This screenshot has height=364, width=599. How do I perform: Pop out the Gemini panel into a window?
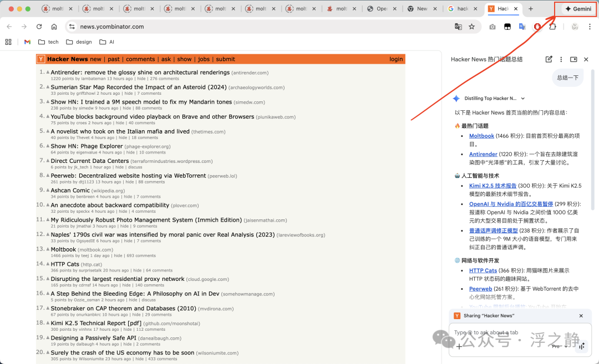click(x=573, y=59)
